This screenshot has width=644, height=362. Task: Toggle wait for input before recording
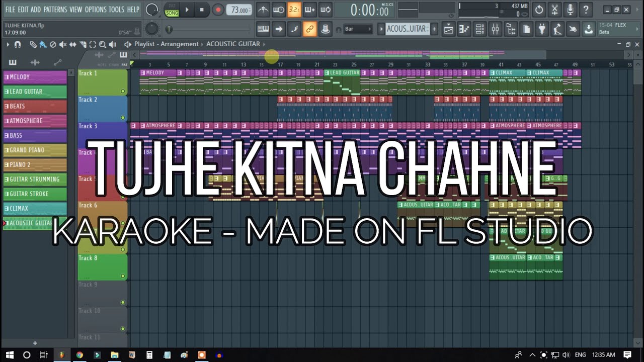click(x=278, y=10)
